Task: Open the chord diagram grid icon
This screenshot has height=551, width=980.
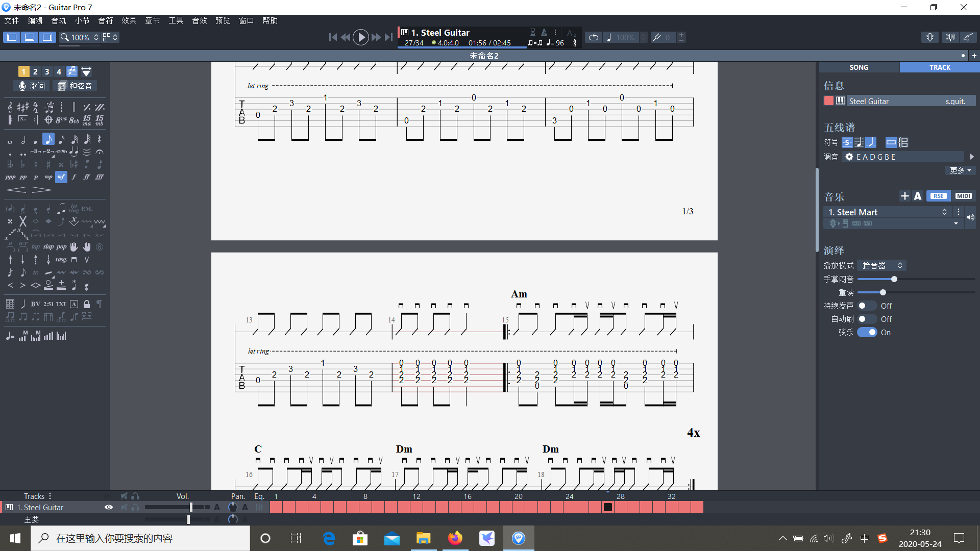Action: coord(10,304)
